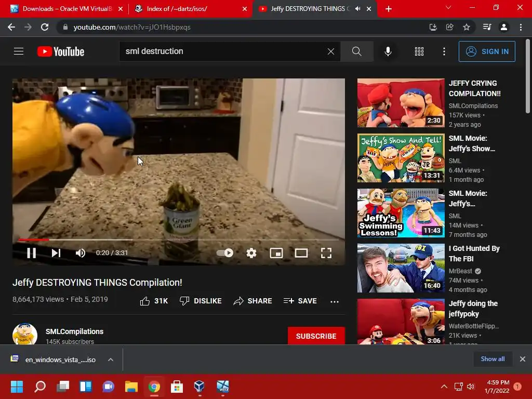Open VirtualBox from taskbar
Viewport: 532px width, 399px height.
199,387
